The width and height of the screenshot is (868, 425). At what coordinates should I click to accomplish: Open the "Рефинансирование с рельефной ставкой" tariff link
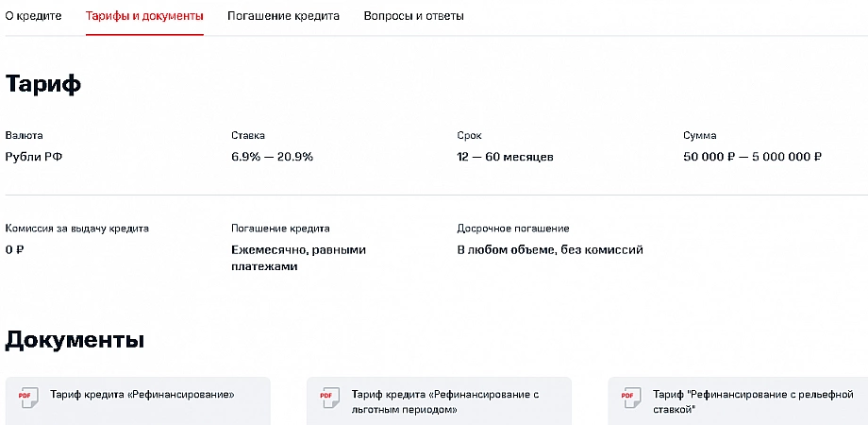click(x=745, y=402)
